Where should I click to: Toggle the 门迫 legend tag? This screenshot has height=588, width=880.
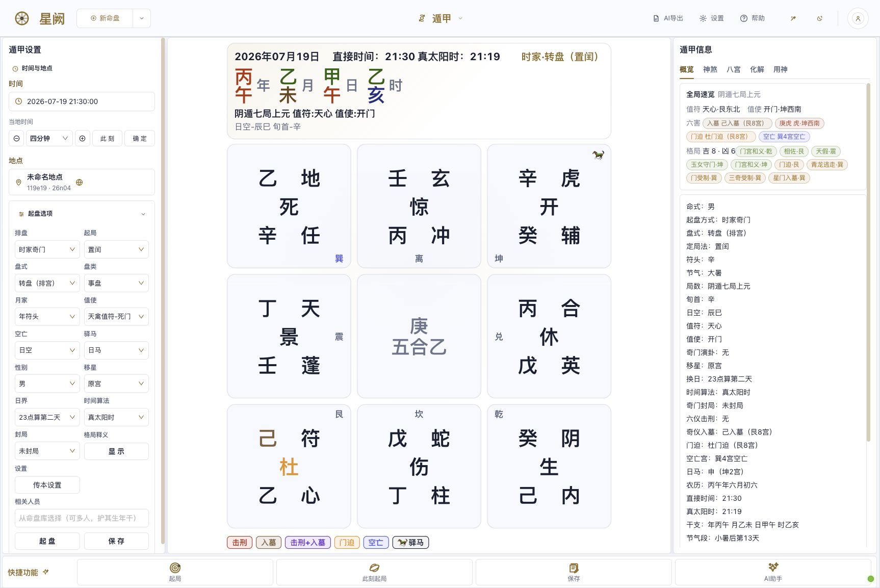coord(347,543)
